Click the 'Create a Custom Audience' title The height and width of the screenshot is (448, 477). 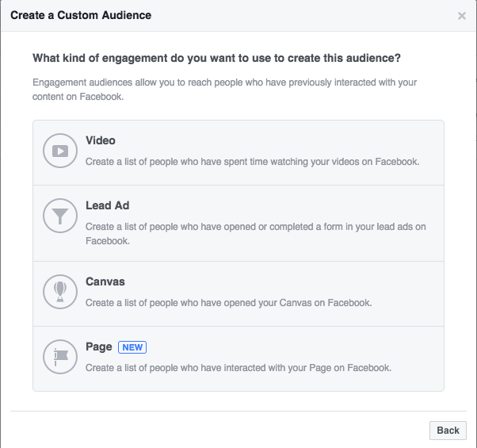[x=81, y=15]
